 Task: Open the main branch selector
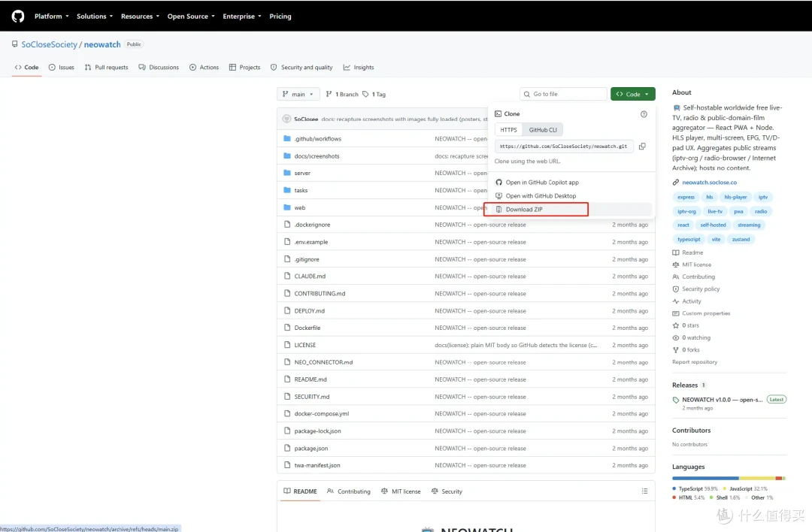coord(298,94)
